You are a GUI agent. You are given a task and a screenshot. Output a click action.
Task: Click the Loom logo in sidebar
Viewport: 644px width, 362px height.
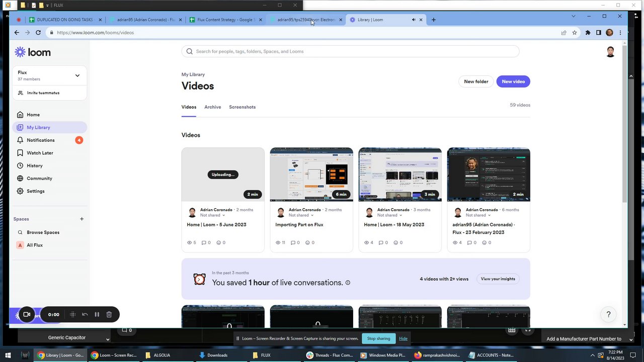pos(33,52)
